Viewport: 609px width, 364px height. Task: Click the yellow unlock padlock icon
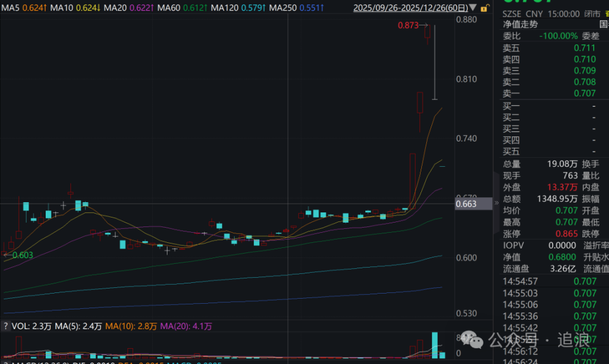tap(484, 8)
